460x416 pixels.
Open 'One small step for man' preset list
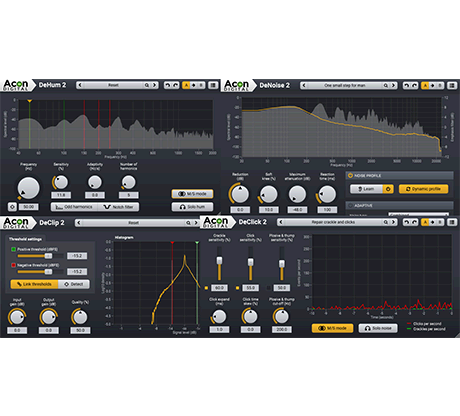point(345,86)
